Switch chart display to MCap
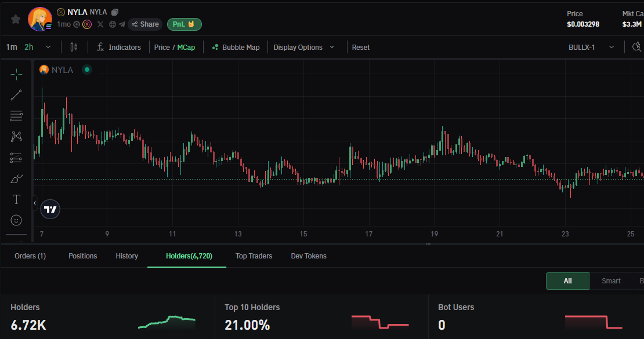 point(186,47)
